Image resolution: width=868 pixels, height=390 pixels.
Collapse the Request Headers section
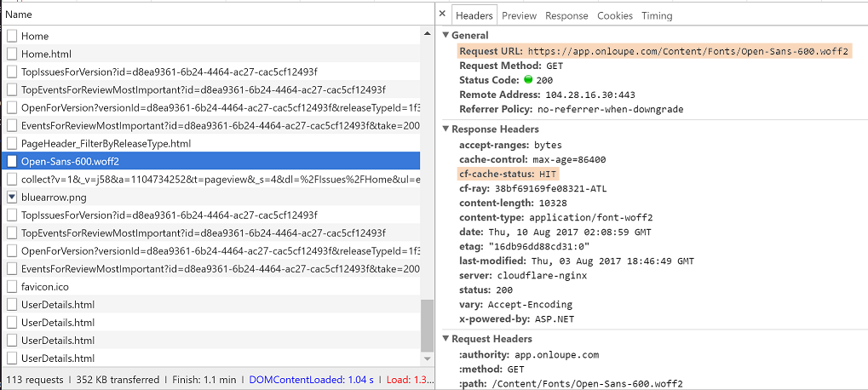[x=446, y=339]
